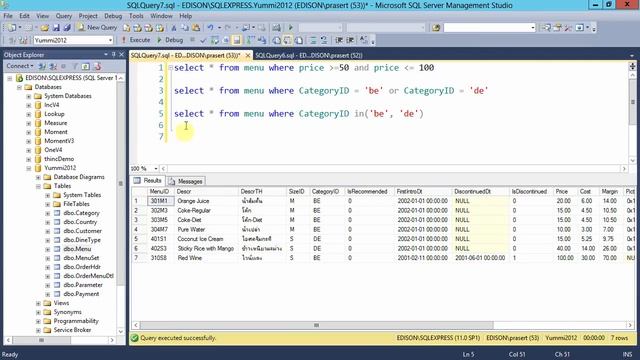Toggle Results to File icon
Screen dimensions: 640x360
pos(299,40)
